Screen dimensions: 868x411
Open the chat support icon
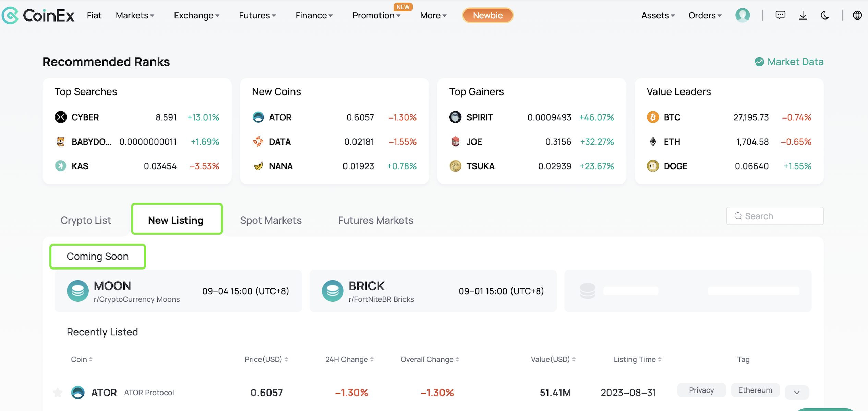point(780,15)
